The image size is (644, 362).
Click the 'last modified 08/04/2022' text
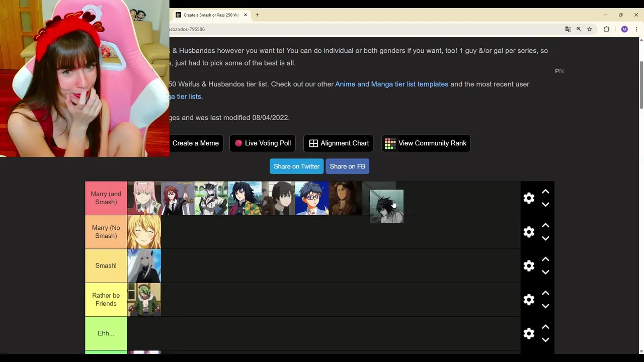pos(246,118)
